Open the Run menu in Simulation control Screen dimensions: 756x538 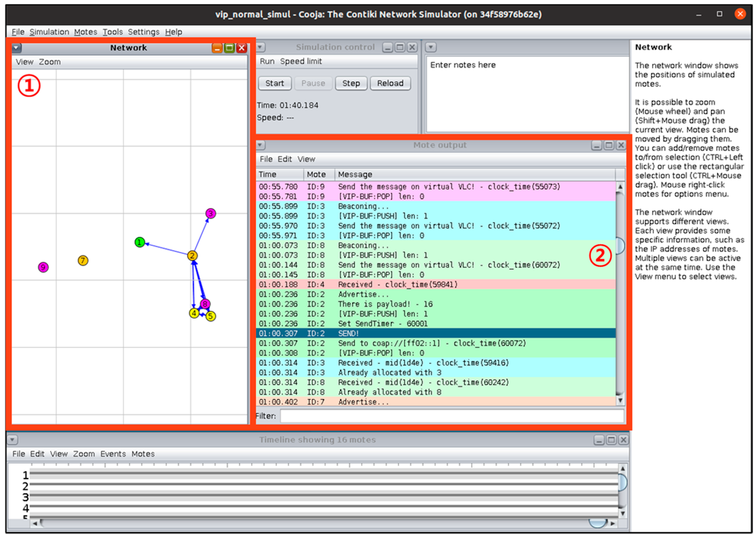point(267,61)
